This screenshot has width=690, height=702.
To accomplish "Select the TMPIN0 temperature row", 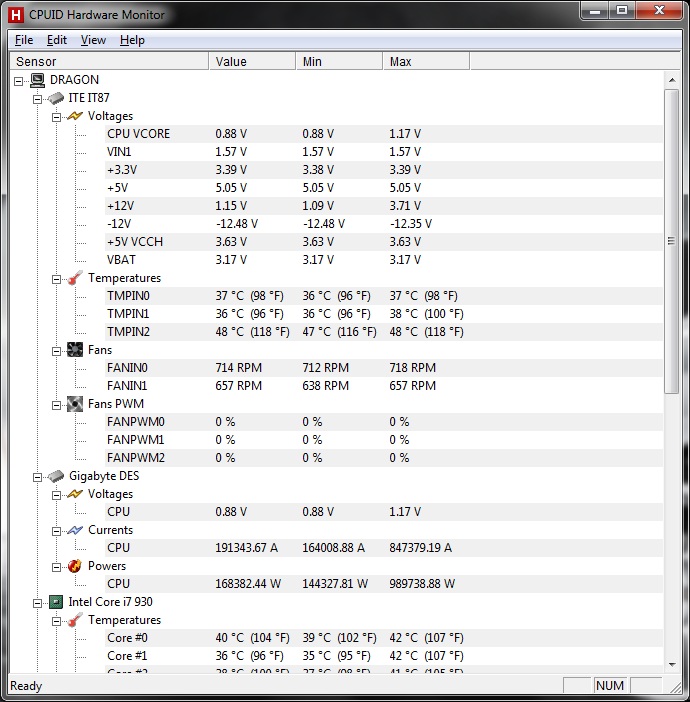I will [x=384, y=296].
